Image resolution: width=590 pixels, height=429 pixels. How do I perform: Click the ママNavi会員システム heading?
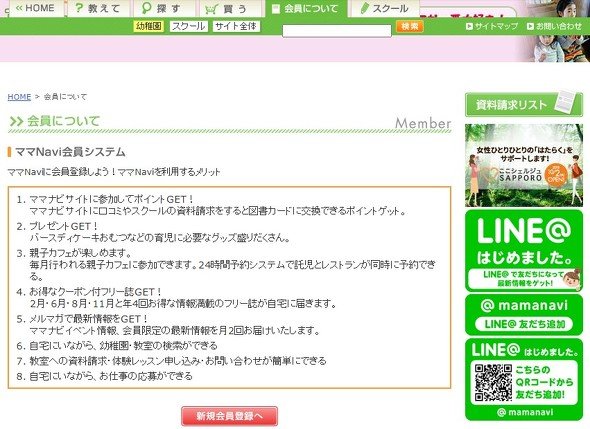[70, 152]
